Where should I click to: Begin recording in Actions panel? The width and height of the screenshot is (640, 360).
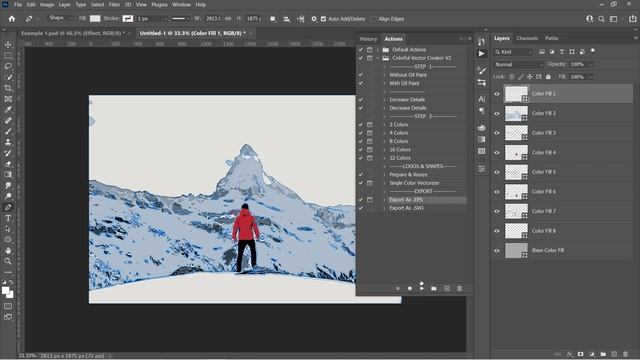(410, 288)
